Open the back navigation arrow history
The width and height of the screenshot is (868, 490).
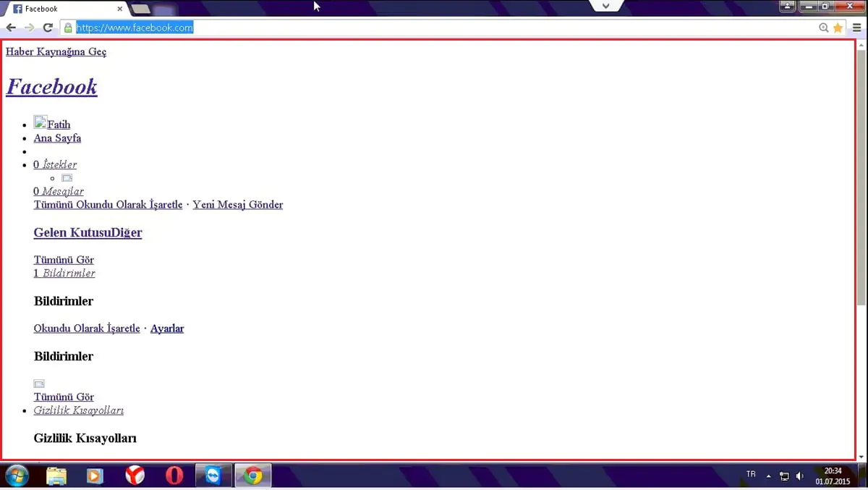(x=11, y=28)
